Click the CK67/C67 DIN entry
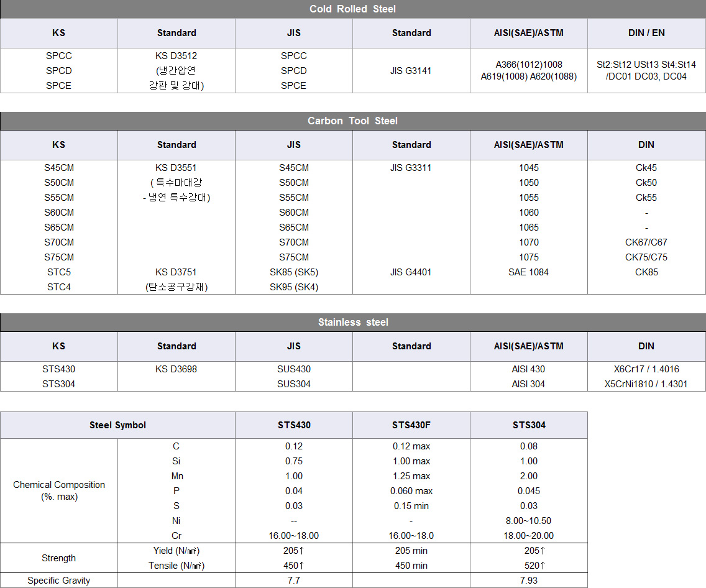 (x=646, y=242)
